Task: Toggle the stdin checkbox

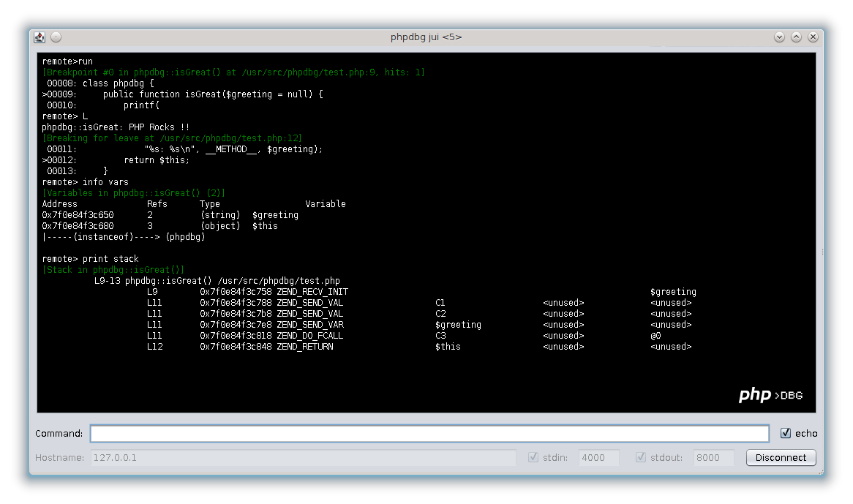Action: (533, 458)
